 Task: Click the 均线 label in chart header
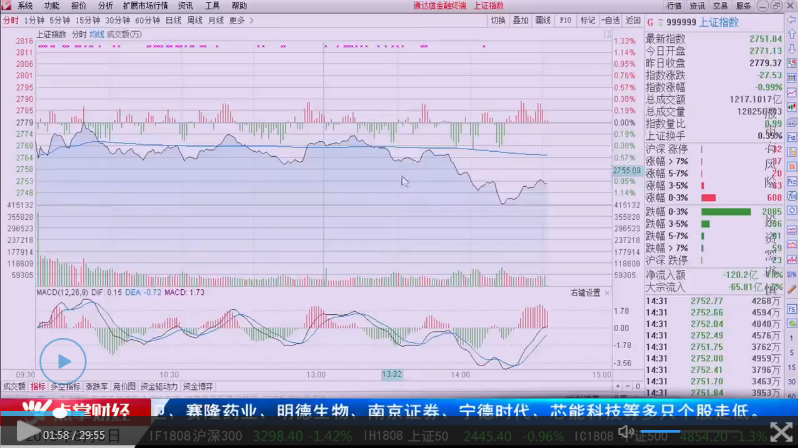[97, 35]
